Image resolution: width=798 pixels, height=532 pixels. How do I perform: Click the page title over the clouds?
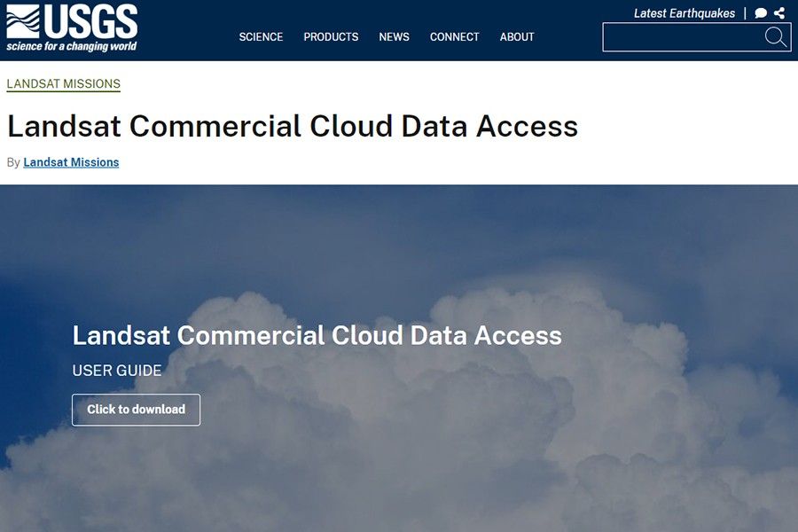317,335
